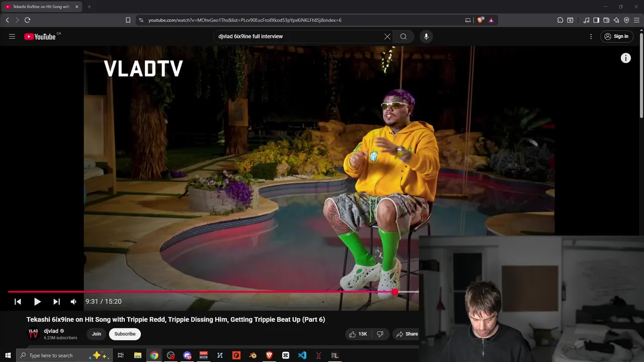644x362 pixels.
Task: Open Leo AI sparkle icon in toolbar
Action: (616, 20)
